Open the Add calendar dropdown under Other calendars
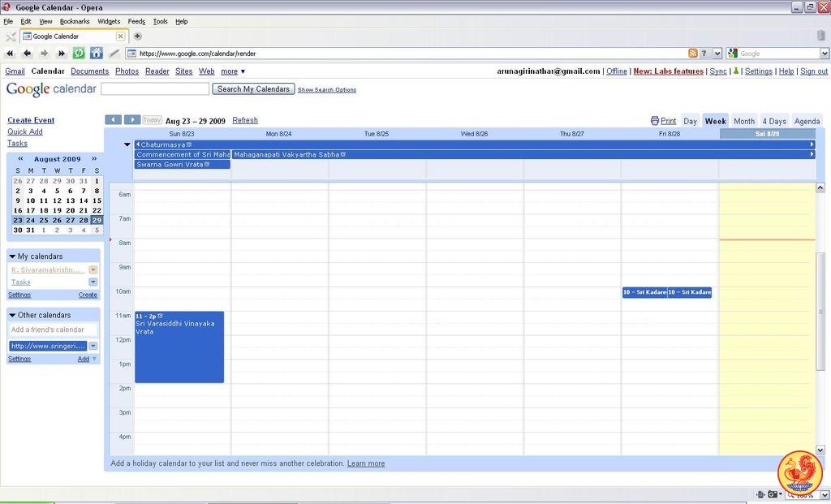831x504 pixels. (95, 359)
